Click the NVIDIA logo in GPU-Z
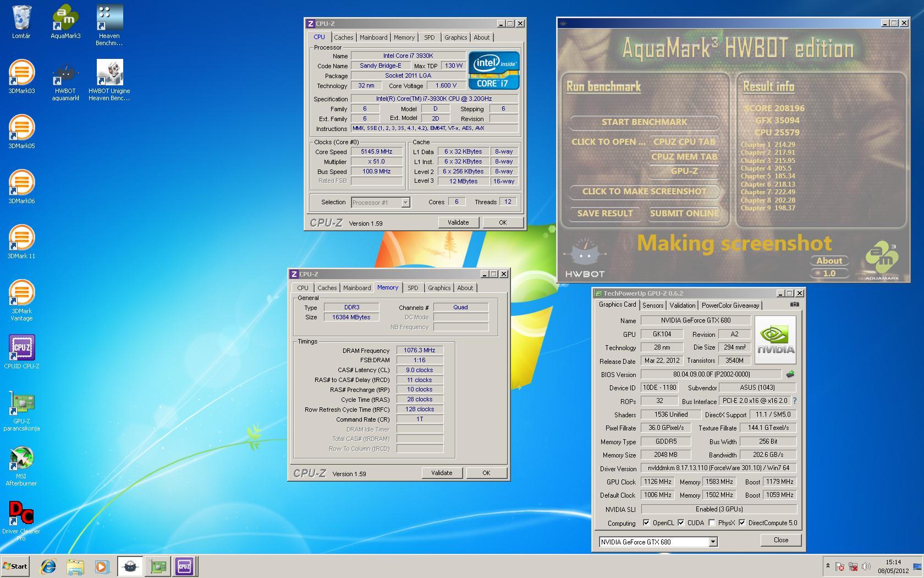 click(x=776, y=340)
